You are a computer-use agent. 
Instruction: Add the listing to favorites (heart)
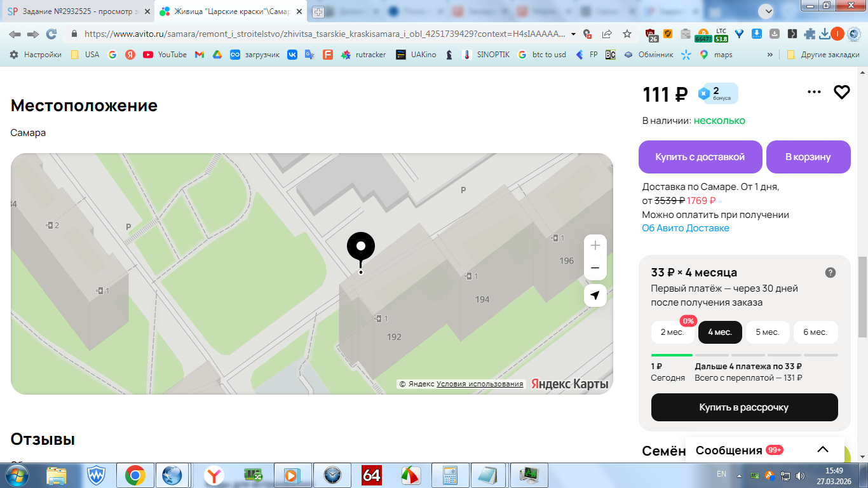coord(842,92)
